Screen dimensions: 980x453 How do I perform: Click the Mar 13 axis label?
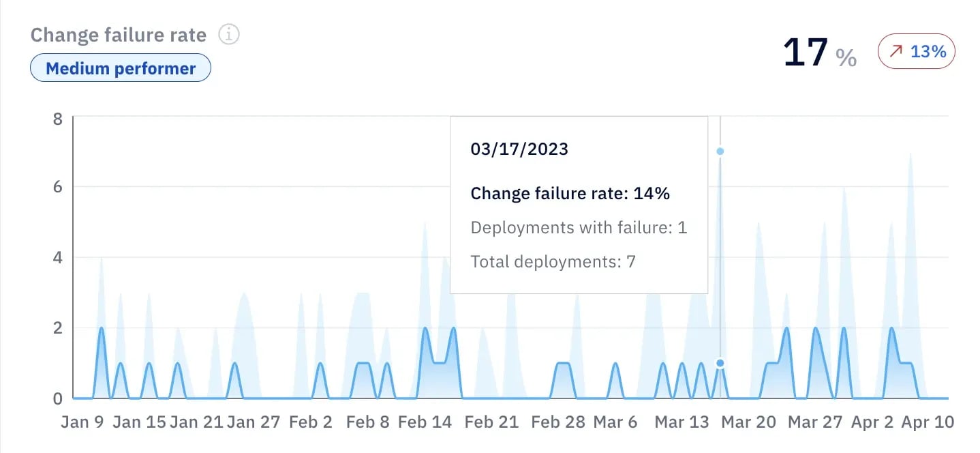pos(682,422)
